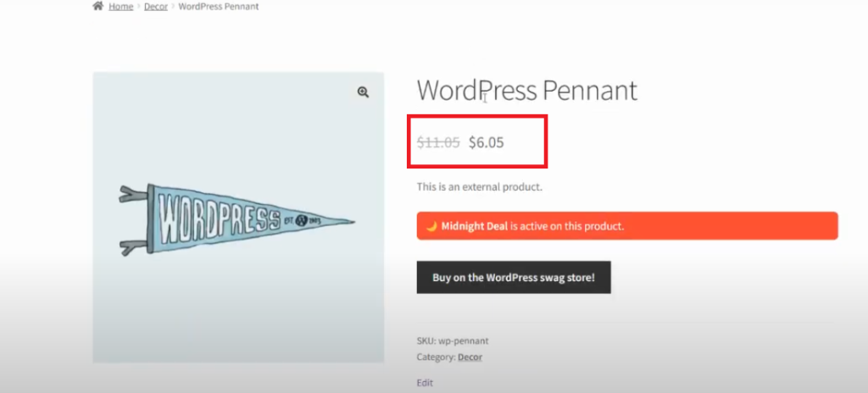Go to the Home breadcrumb link
The width and height of the screenshot is (868, 393).
tap(120, 7)
